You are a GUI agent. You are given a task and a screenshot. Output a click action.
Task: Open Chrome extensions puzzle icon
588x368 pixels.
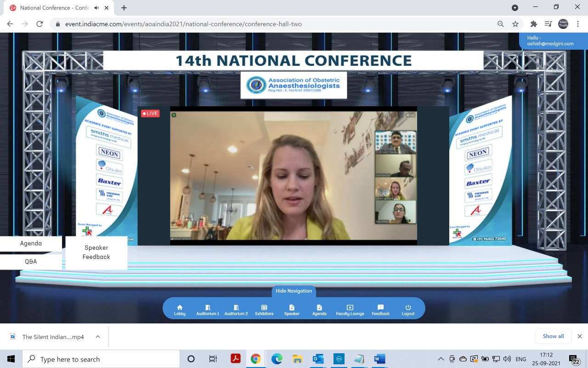(x=533, y=24)
